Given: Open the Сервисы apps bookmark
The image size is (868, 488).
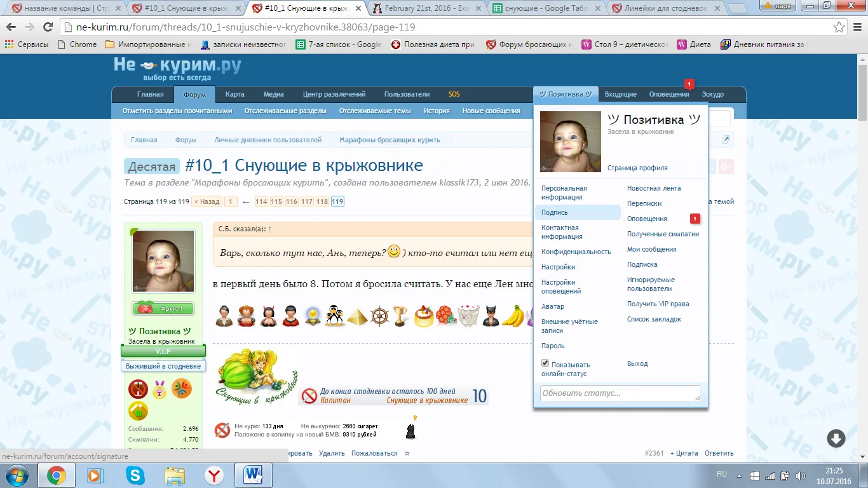Looking at the screenshot, I should pos(27,44).
